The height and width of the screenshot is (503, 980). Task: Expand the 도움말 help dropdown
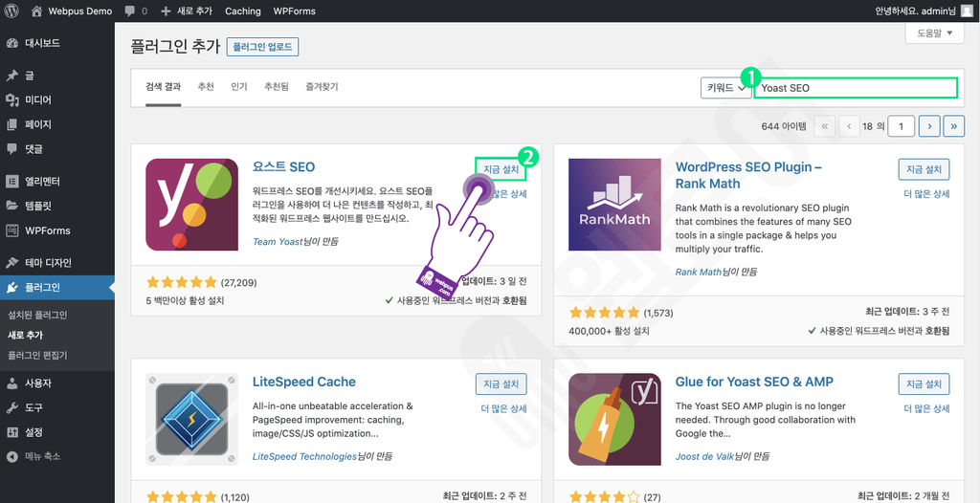coord(934,33)
